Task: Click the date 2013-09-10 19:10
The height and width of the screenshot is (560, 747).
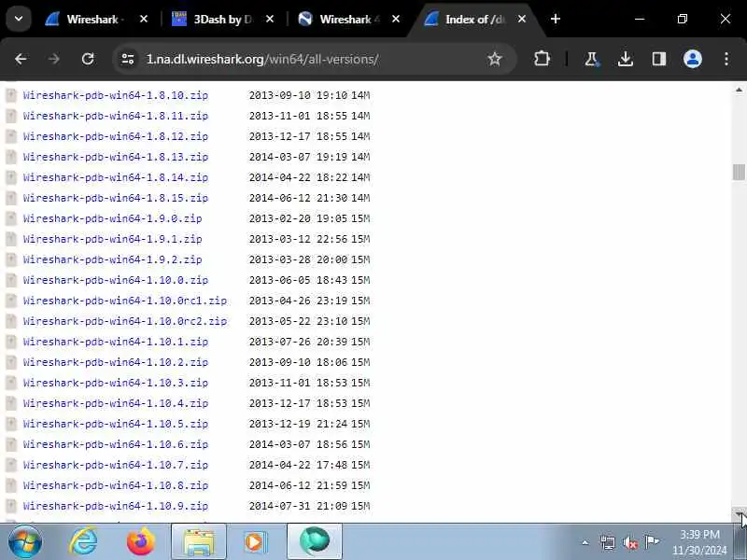Action: [298, 95]
